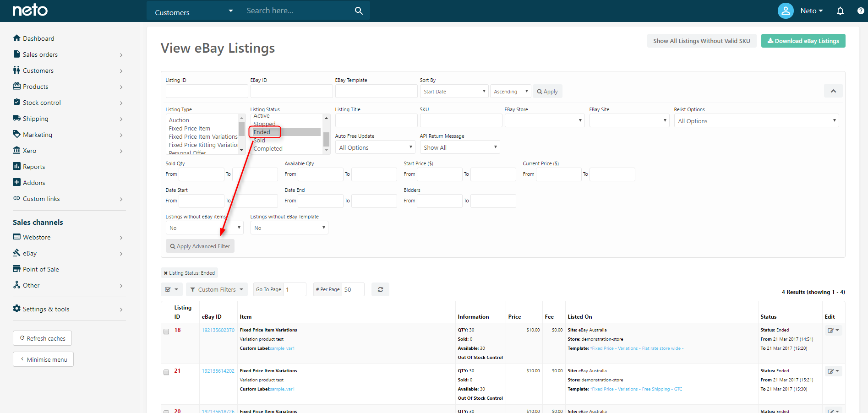Click Download eBay Listings button
Viewport: 868px width, 413px height.
[x=803, y=41]
